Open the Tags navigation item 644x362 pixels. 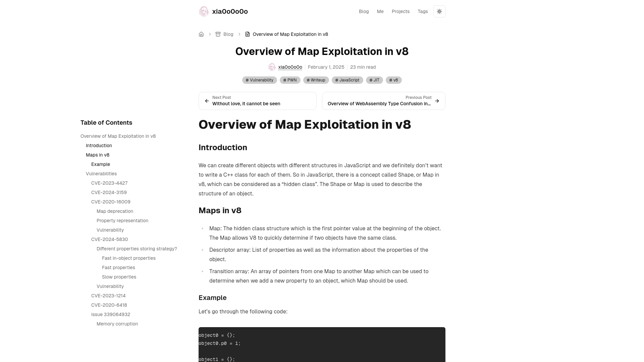pos(423,11)
